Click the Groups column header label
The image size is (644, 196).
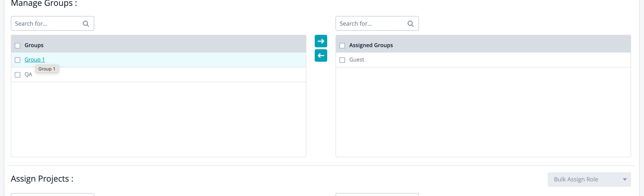34,45
